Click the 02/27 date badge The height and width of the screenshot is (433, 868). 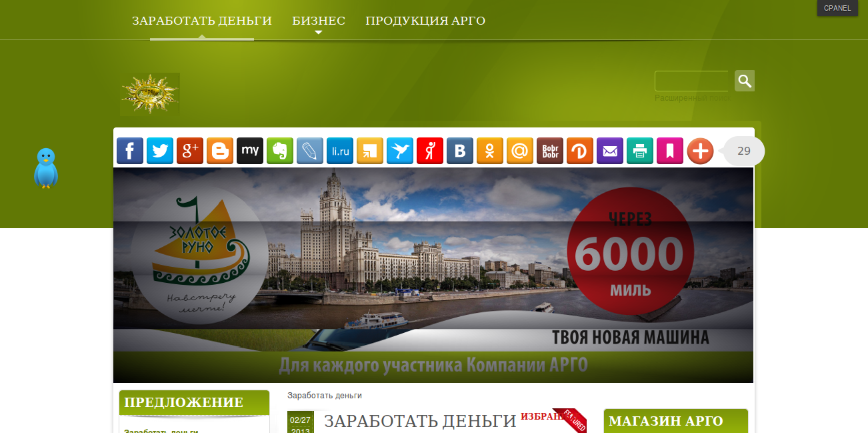(x=301, y=422)
